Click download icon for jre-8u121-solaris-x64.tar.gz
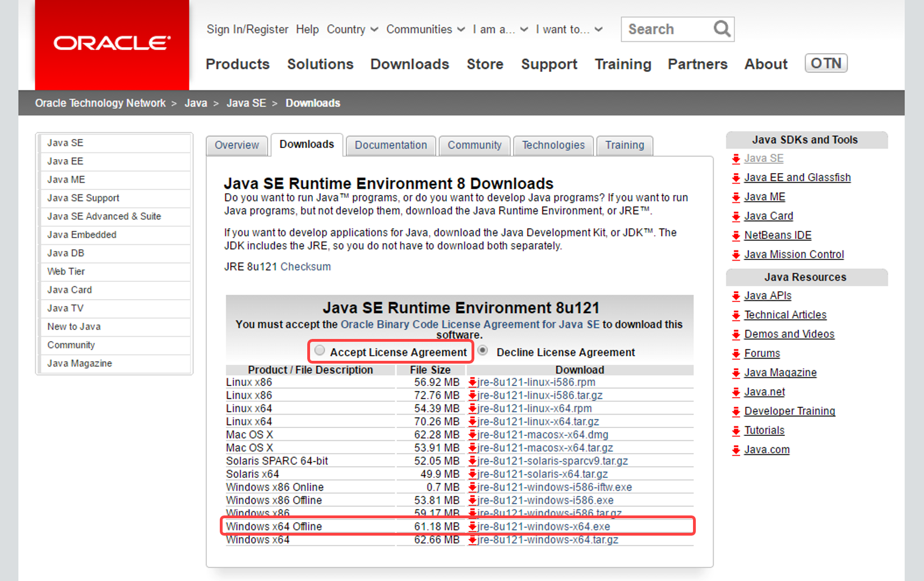Viewport: 924px width, 581px height. click(473, 474)
